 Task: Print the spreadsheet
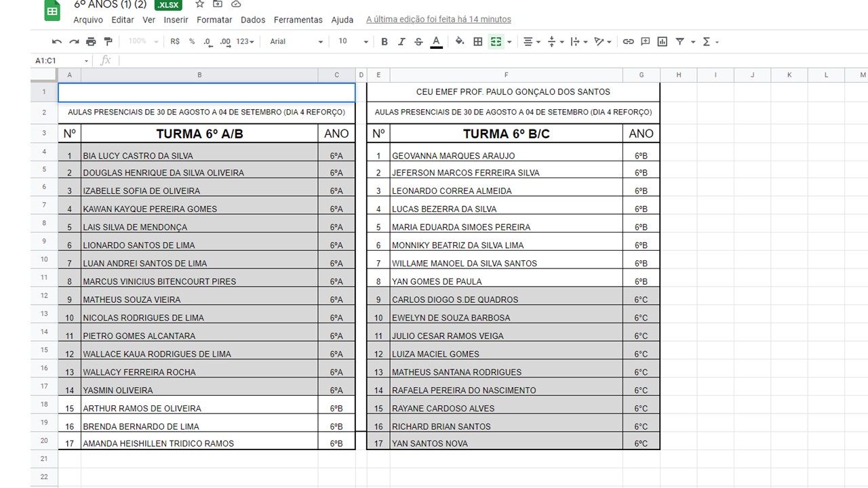(91, 42)
